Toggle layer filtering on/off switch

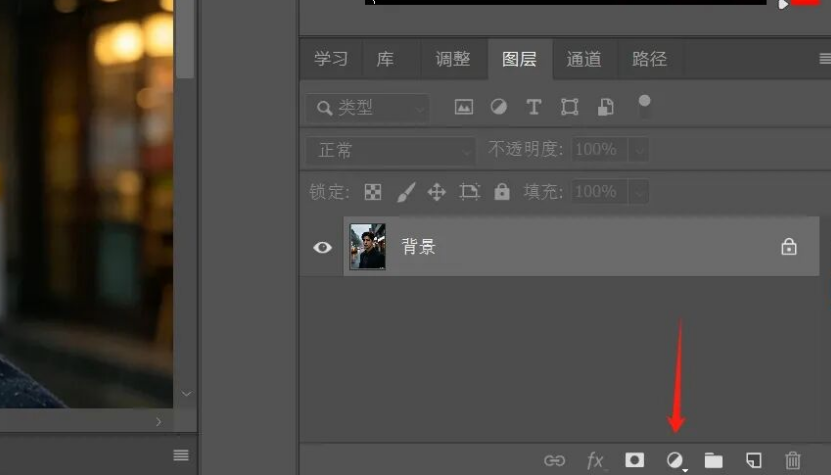(644, 106)
